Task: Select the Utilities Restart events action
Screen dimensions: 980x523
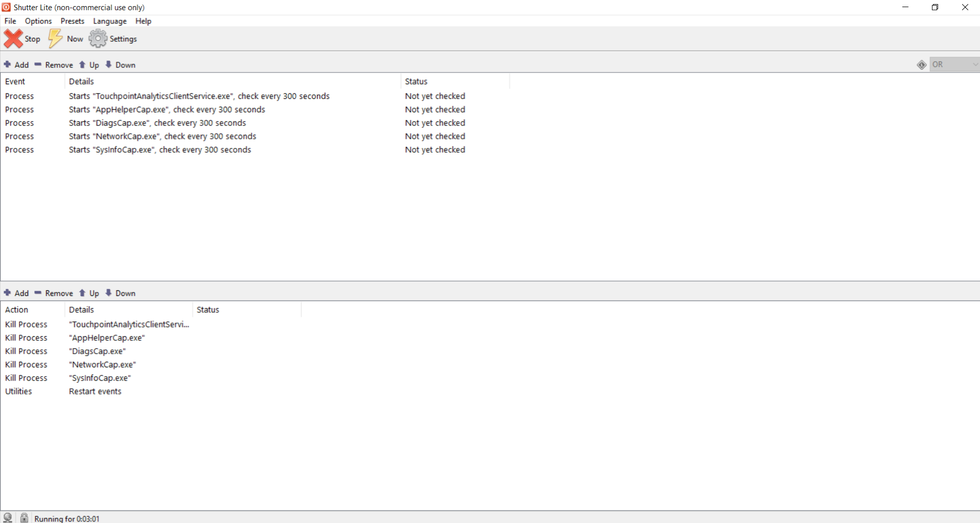Action: pyautogui.click(x=151, y=391)
